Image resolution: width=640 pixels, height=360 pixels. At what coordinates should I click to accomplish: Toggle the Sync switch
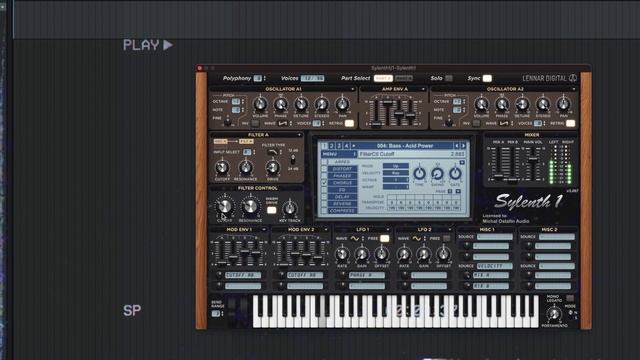(487, 78)
